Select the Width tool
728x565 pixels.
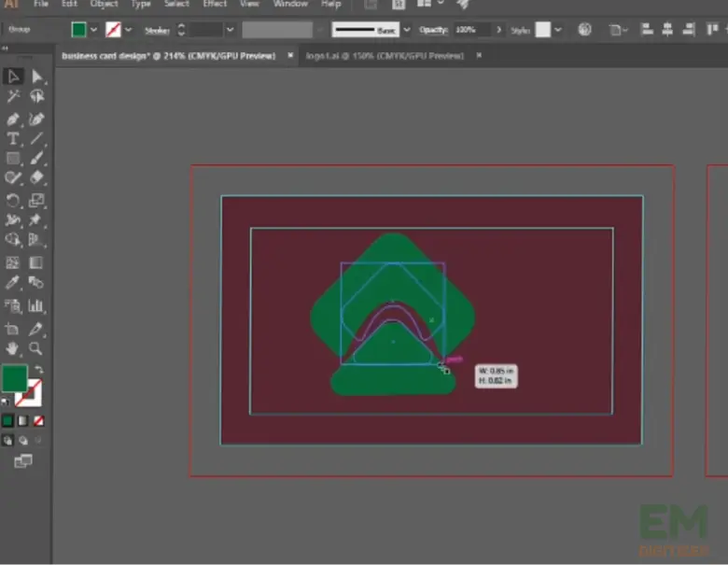click(13, 219)
